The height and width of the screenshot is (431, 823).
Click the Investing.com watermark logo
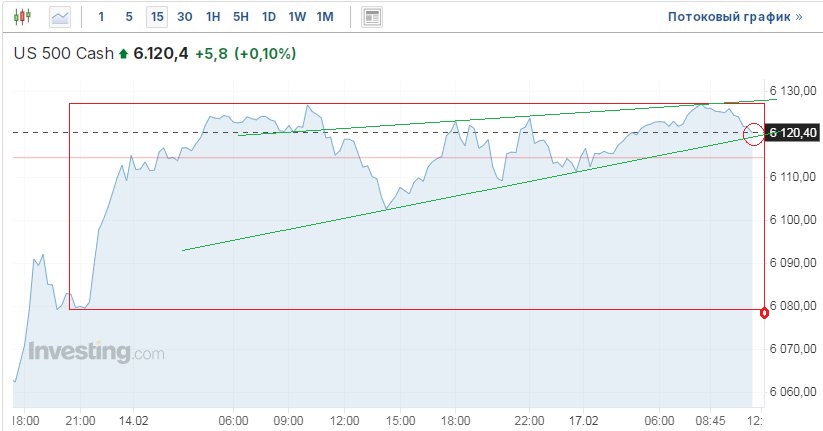[x=96, y=353]
